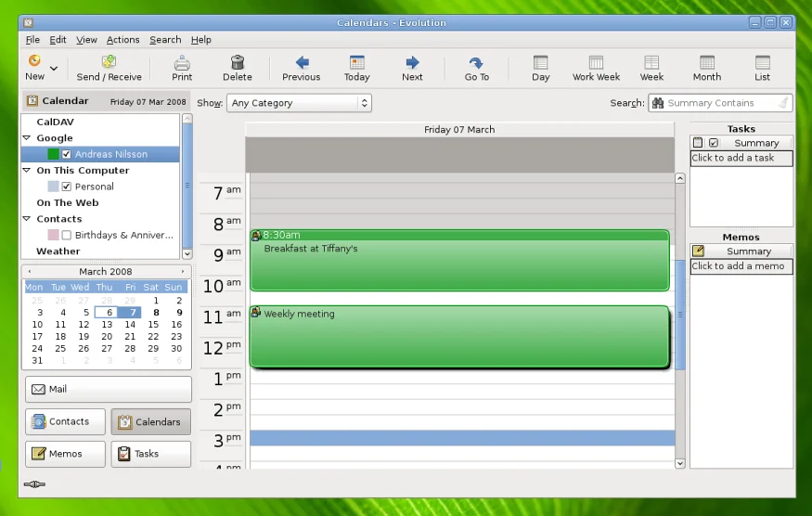Screen dimensions: 812x516
Task: Open the Contacts component button
Action: click(x=61, y=421)
